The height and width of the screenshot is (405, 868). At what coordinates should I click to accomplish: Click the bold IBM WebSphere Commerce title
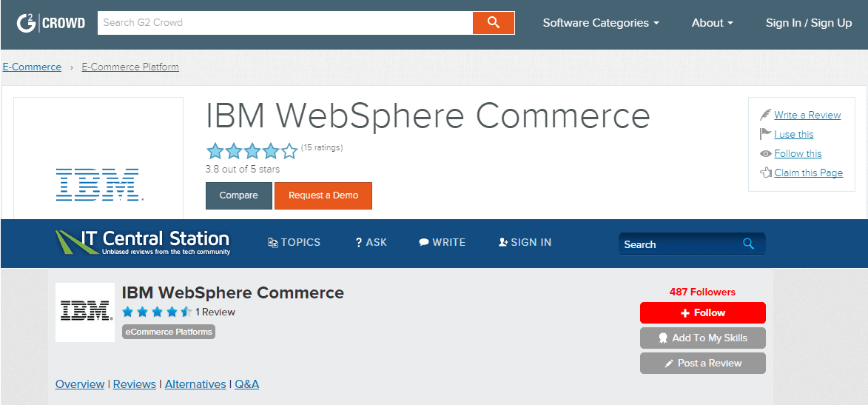click(232, 292)
